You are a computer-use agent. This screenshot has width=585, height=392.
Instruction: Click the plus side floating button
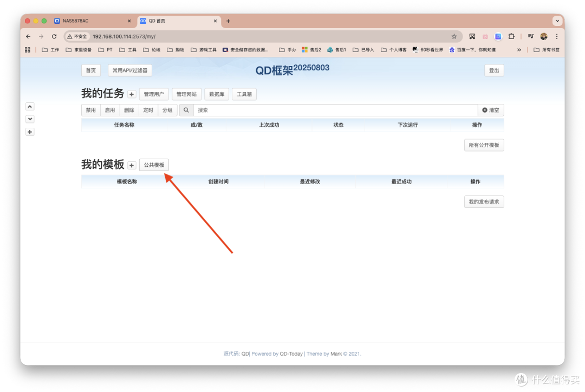(30, 132)
